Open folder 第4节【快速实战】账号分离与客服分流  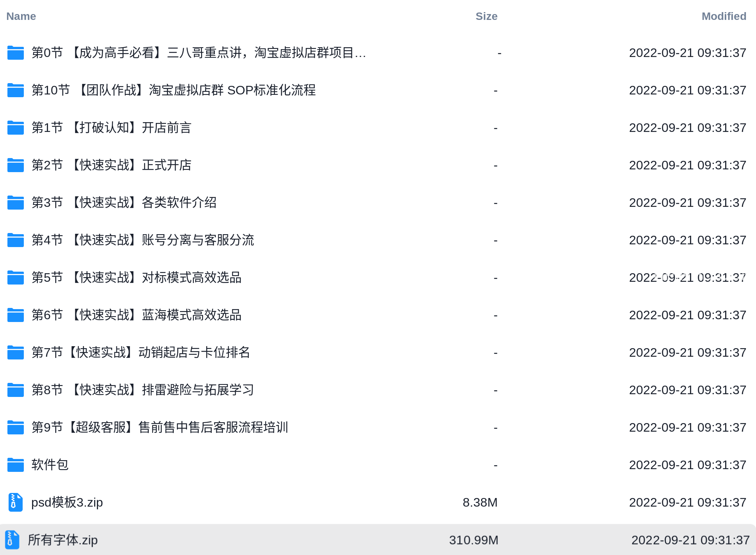click(143, 240)
